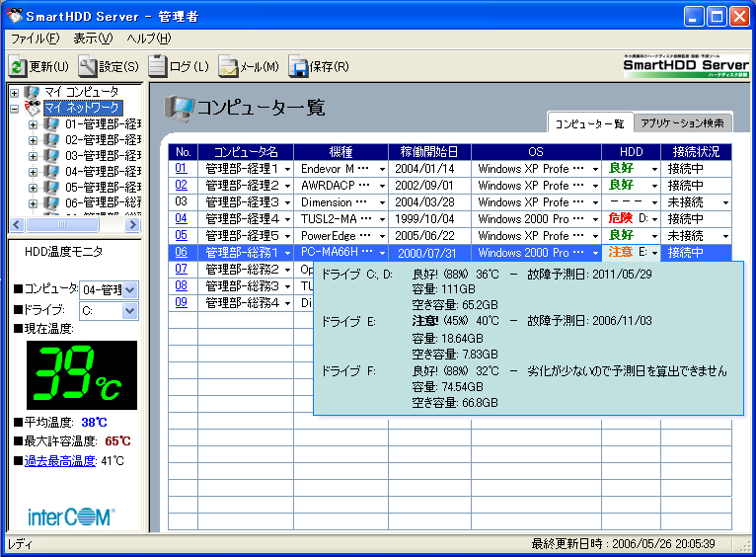Click the 過去最高温度 link
Viewport: 756px width, 557px height.
click(x=60, y=461)
